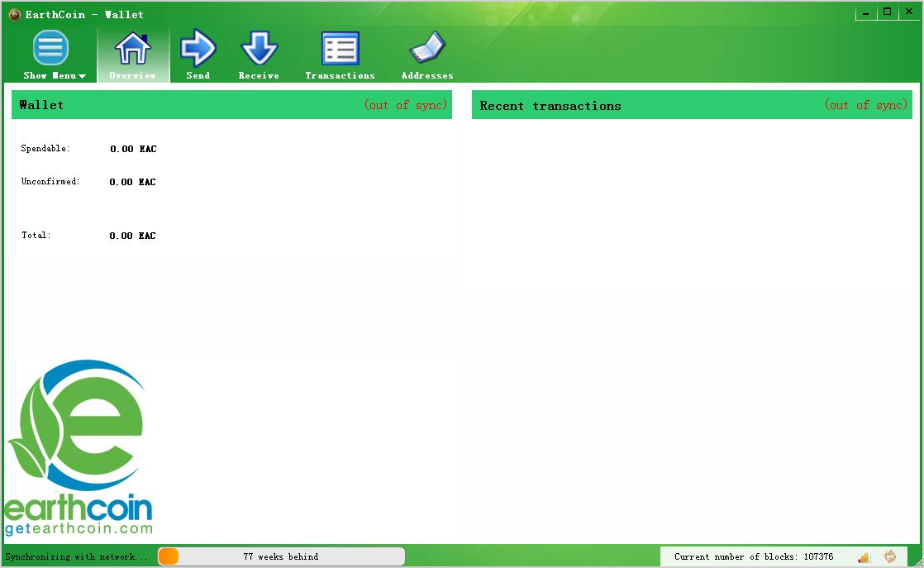Screen dimensions: 924x568
Task: Minimize the EarthCoin wallet window
Action: click(865, 12)
